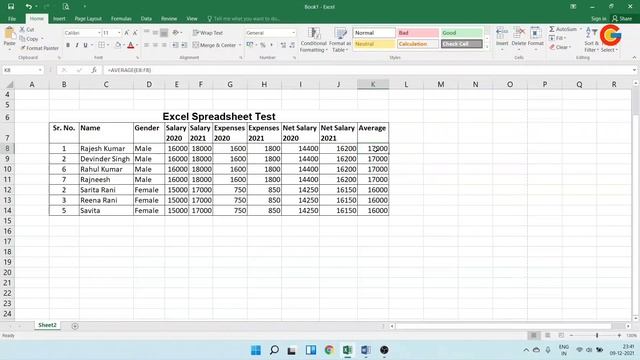Switch to the Page Layout tab
Viewport: 640px width, 360px height.
(x=88, y=19)
